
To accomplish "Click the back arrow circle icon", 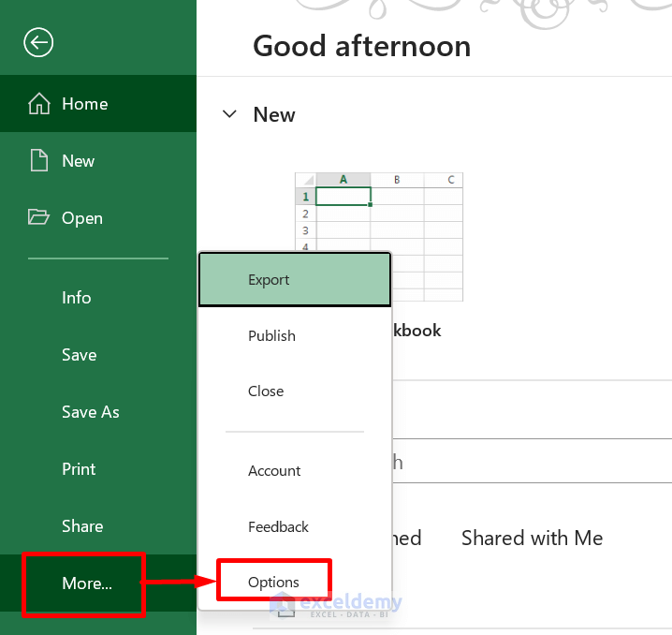I will click(x=38, y=42).
